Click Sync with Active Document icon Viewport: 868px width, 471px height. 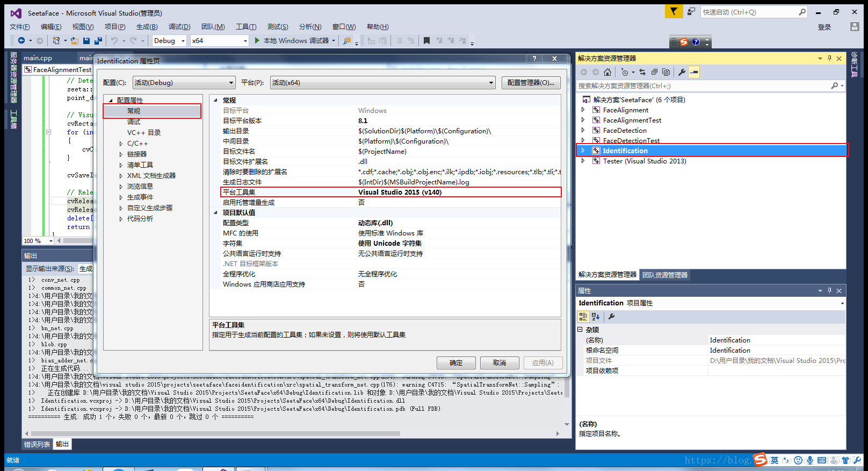(642, 72)
